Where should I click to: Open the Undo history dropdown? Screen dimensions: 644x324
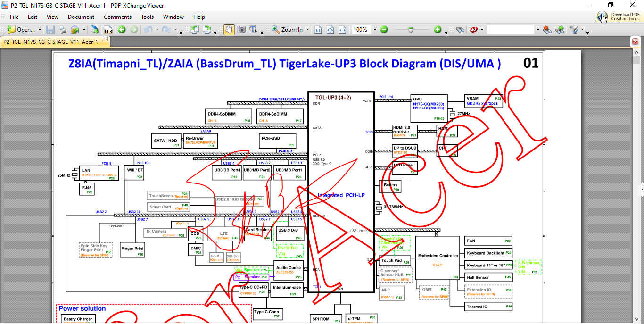[x=156, y=30]
